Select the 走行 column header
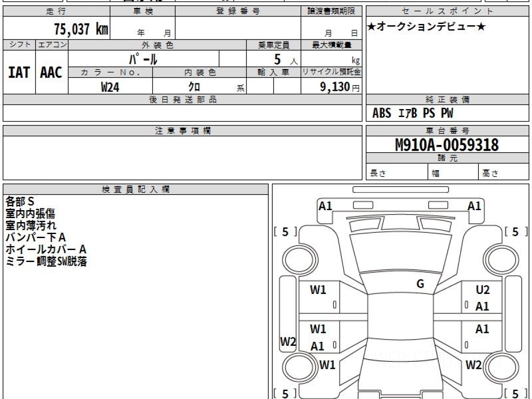Screen dimensions: 532x399 point(56,12)
